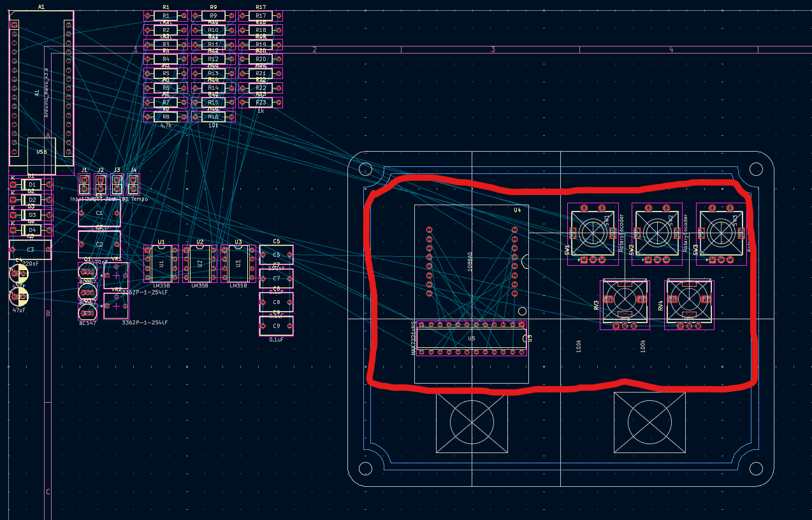Select the SW2 rotary encoder footprint

coord(658,233)
